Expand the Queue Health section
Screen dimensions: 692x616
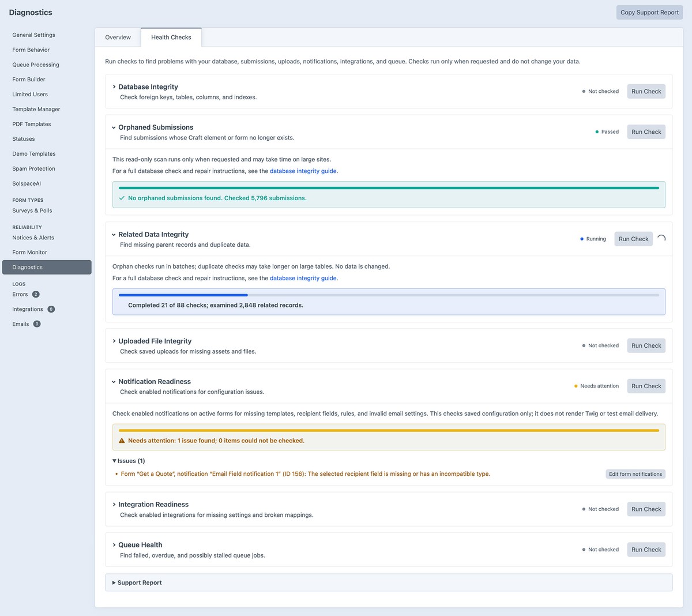[x=114, y=545]
